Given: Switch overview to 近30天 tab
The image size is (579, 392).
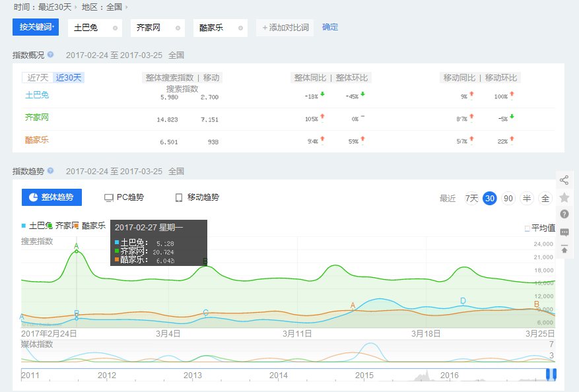Looking at the screenshot, I should (69, 77).
